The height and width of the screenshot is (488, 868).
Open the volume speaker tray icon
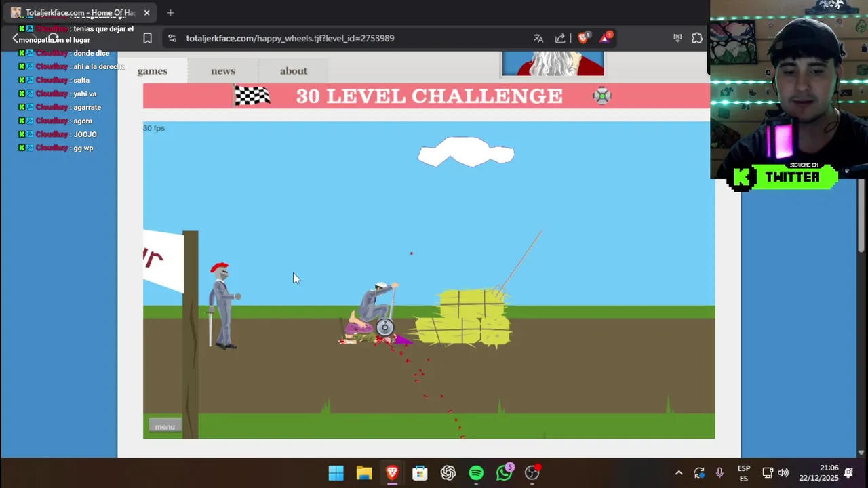pyautogui.click(x=783, y=473)
